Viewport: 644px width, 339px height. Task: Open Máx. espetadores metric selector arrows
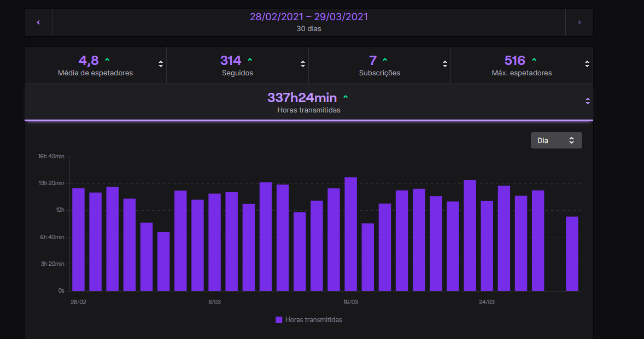click(x=587, y=64)
